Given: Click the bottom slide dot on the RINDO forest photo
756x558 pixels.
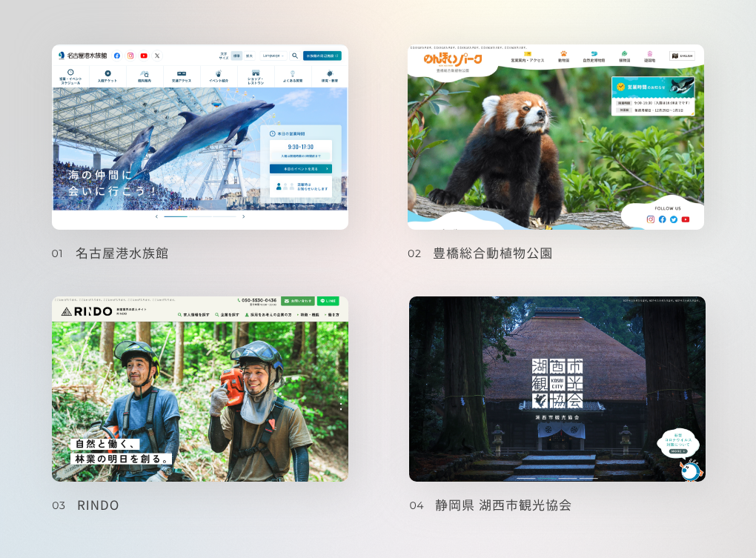Looking at the screenshot, I should 341,410.
